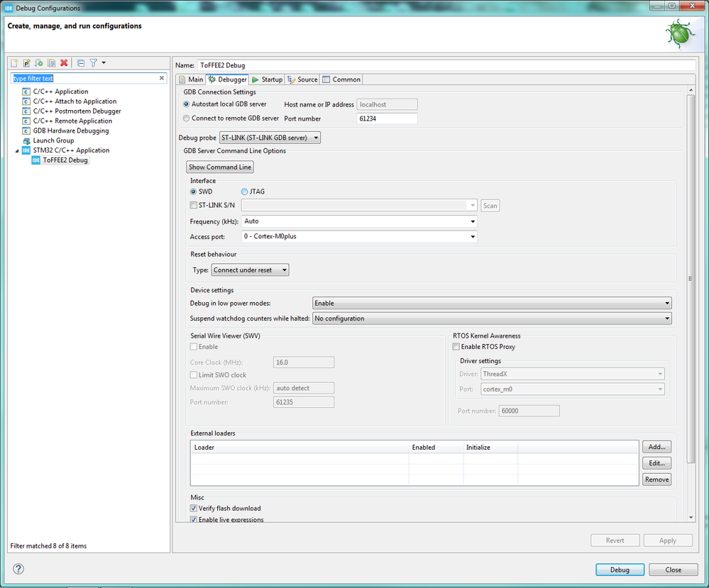Select Connect to remote GDB server

[x=186, y=118]
